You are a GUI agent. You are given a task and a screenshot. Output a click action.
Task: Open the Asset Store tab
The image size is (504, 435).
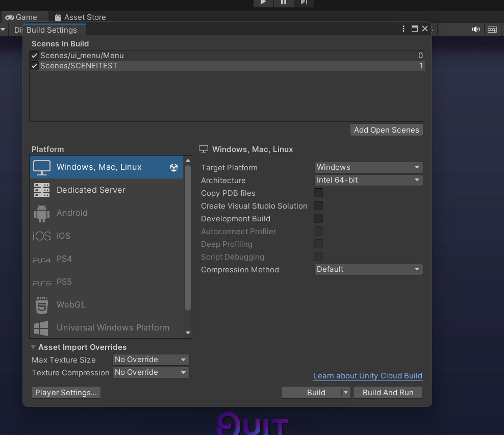[x=81, y=17]
